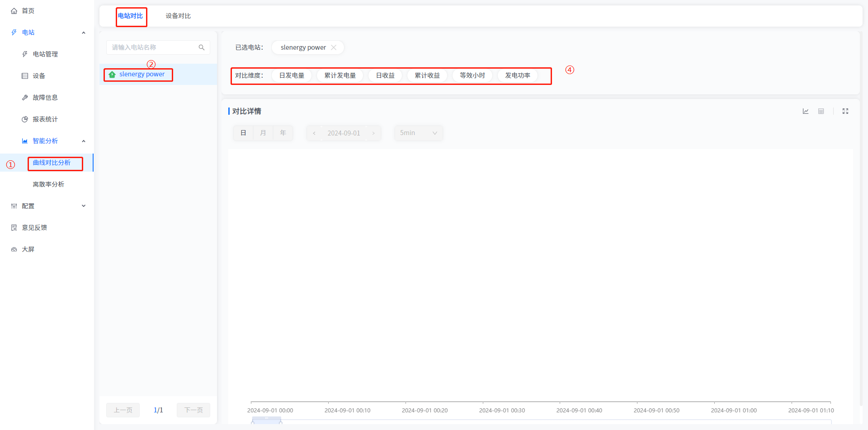Select the 月 time range button

263,133
